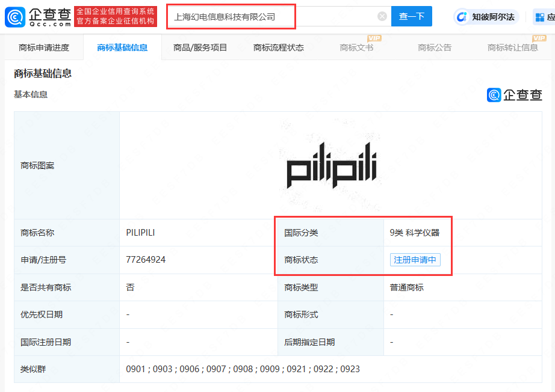Image resolution: width=555 pixels, height=392 pixels.
Task: Click the VIP badge on 商标文书
Action: [x=374, y=38]
